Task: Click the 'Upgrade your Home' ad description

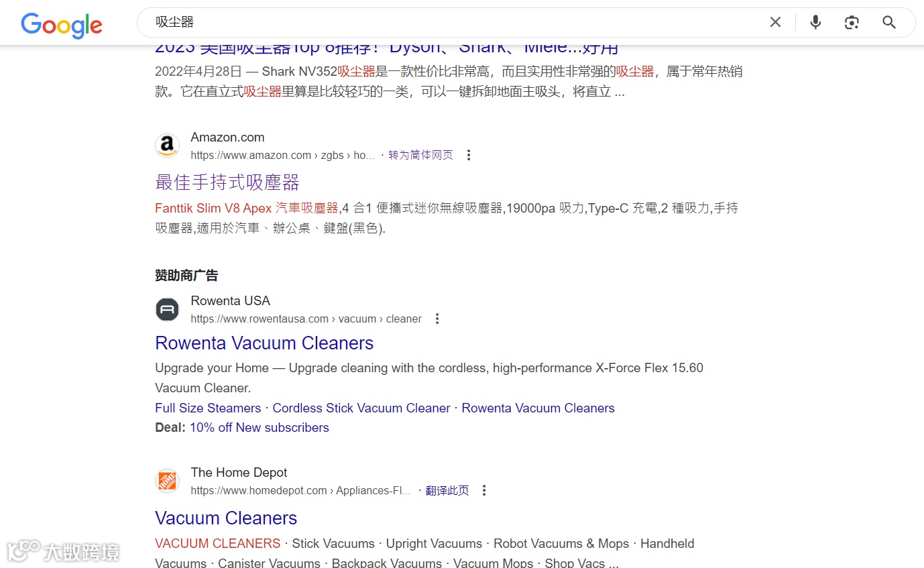Action: [429, 378]
